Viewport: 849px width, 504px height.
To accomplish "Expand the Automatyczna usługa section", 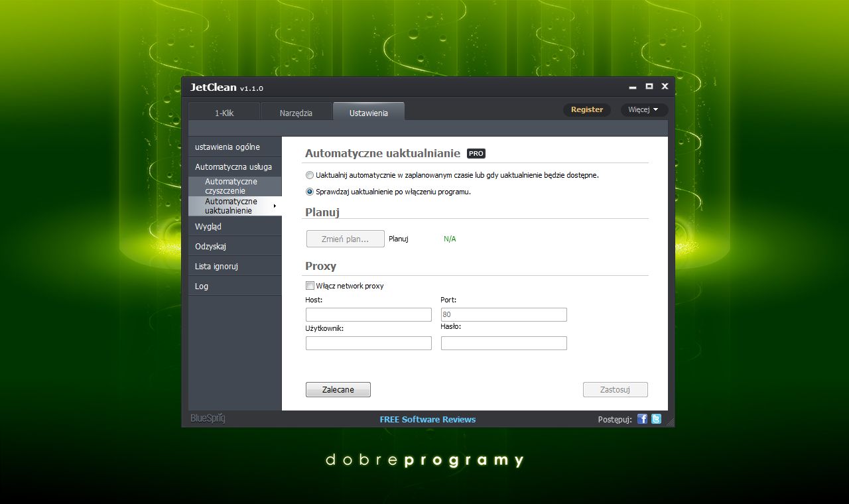I will click(235, 166).
